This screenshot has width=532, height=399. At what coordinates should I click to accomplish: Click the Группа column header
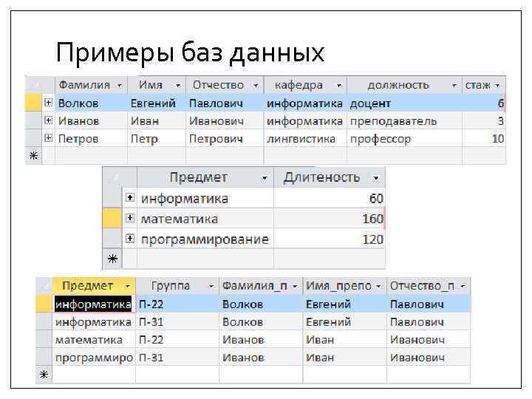coord(177,286)
